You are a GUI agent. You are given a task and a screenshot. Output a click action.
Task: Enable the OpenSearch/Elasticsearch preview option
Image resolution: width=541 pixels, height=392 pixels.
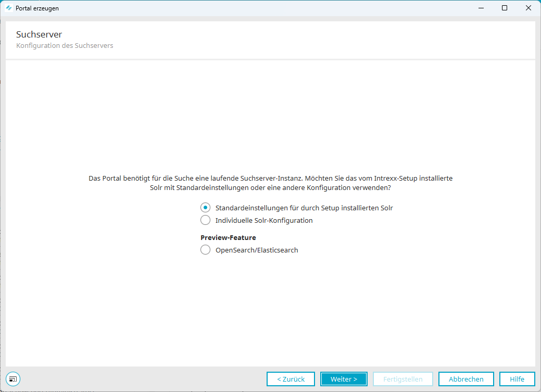click(x=206, y=250)
